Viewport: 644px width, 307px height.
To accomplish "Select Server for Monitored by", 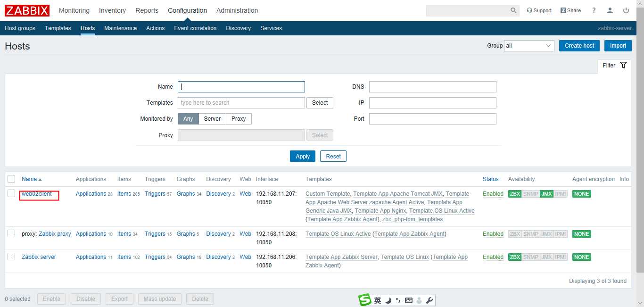I will [x=212, y=119].
